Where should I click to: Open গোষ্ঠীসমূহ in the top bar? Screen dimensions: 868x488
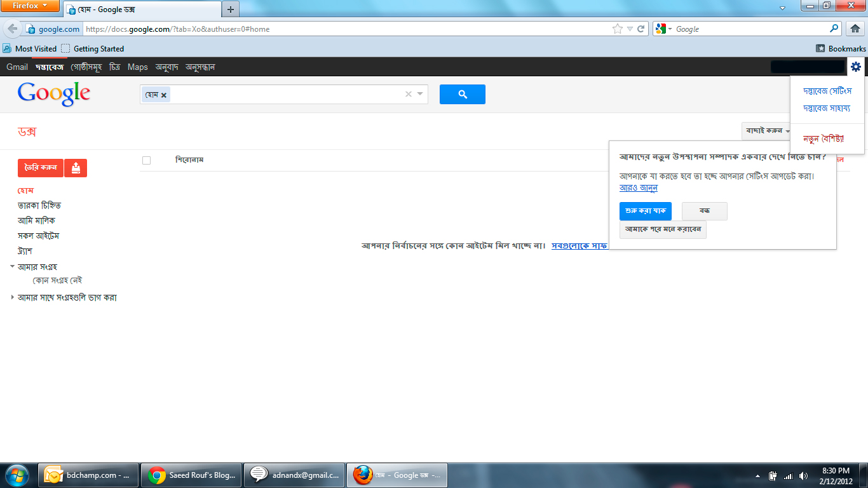pyautogui.click(x=86, y=67)
